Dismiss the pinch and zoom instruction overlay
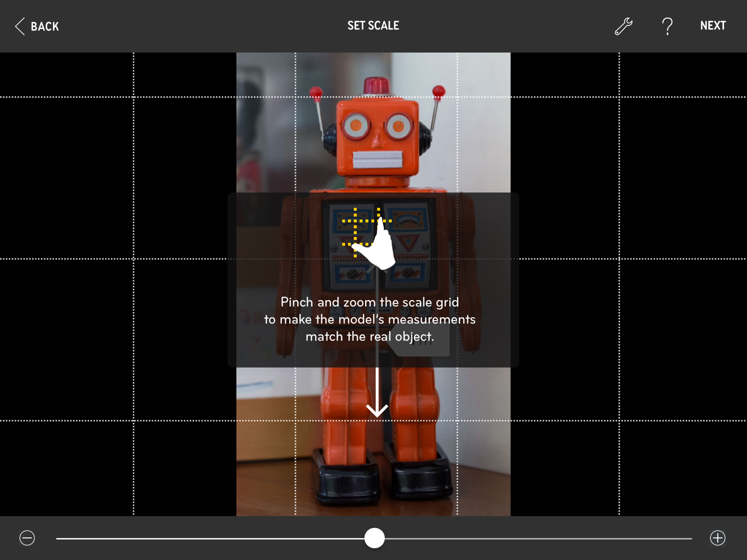 pos(374,280)
